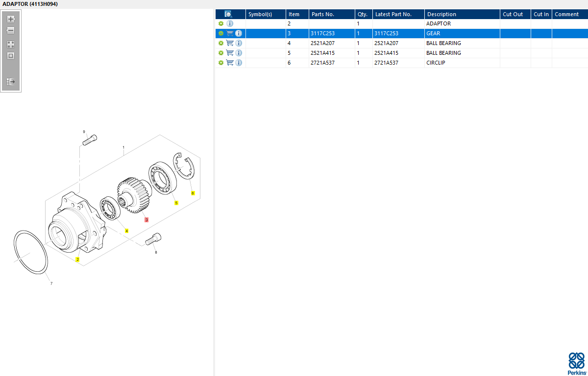The width and height of the screenshot is (588, 376).
Task: Sort by Latest Part No. column header
Action: (x=398, y=14)
